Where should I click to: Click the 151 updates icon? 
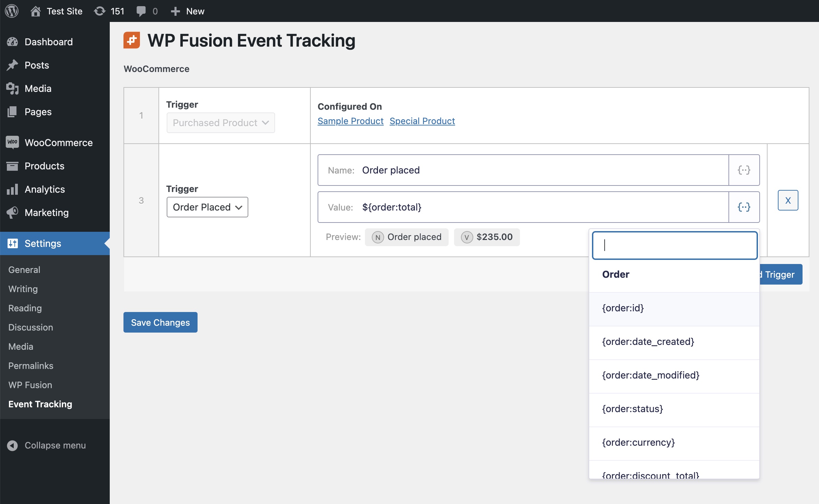[x=99, y=11]
